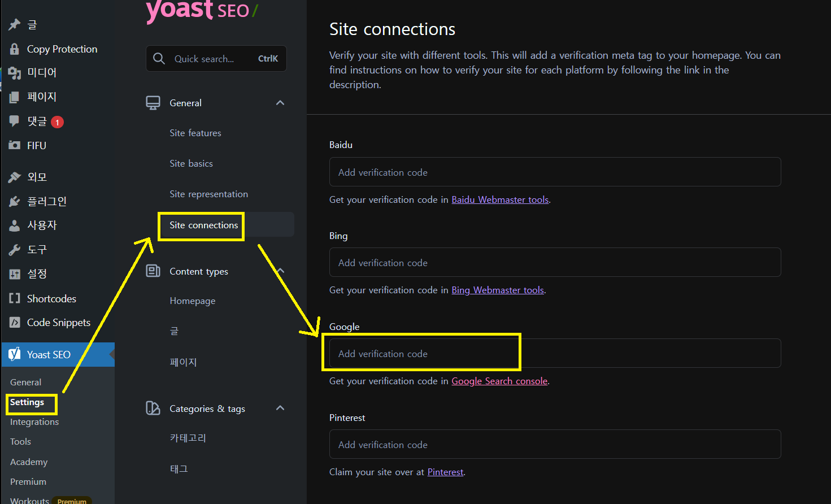Collapse the Categories & tags chevron
831x504 pixels.
point(280,408)
